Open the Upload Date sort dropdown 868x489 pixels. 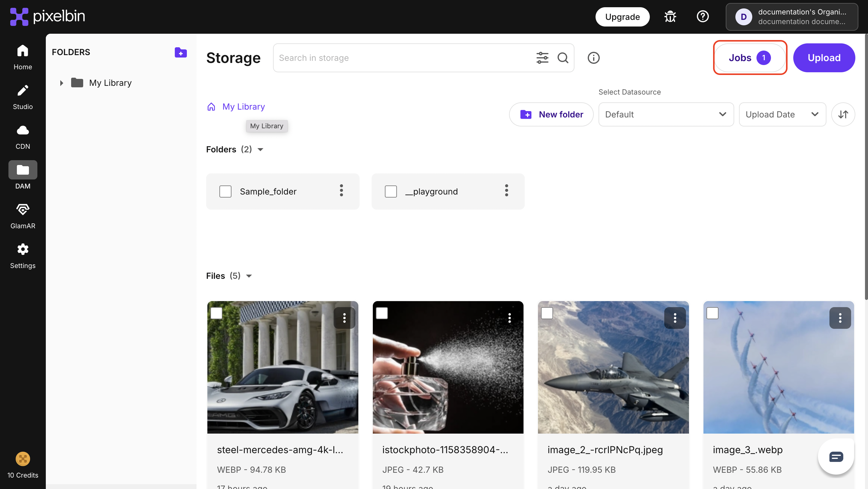(x=782, y=114)
